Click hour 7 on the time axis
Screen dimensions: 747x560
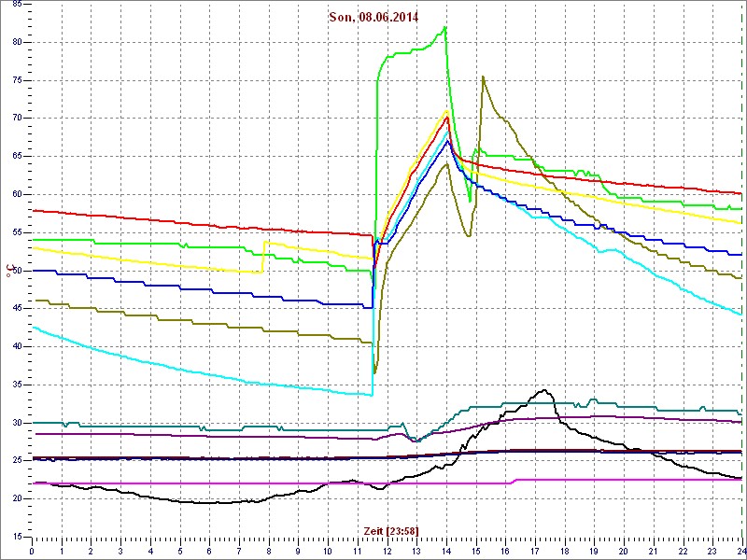pos(239,552)
